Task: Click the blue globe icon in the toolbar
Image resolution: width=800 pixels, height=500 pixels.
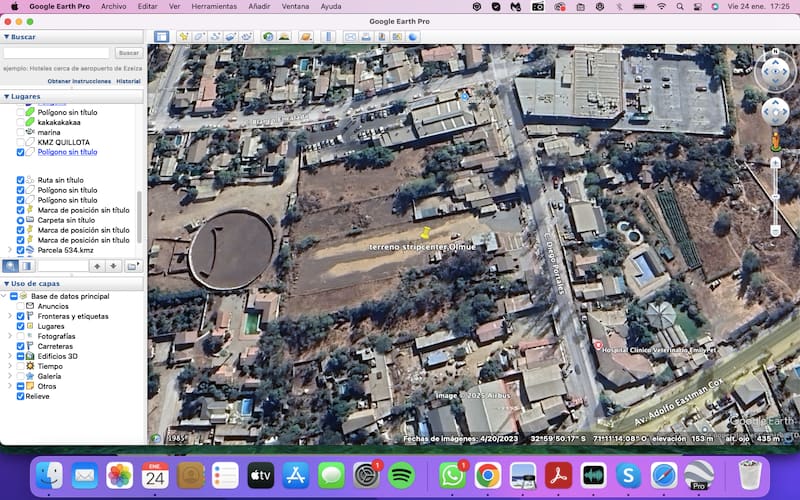Action: click(x=413, y=37)
